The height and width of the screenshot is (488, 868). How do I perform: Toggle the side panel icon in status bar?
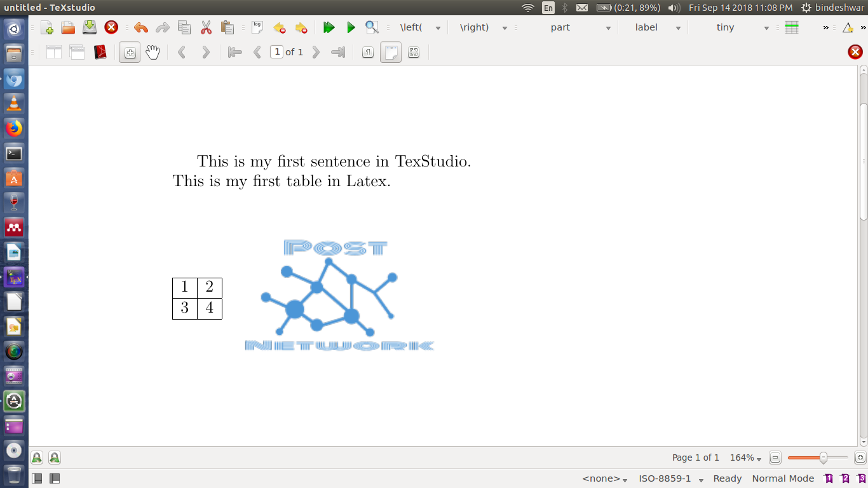point(37,478)
